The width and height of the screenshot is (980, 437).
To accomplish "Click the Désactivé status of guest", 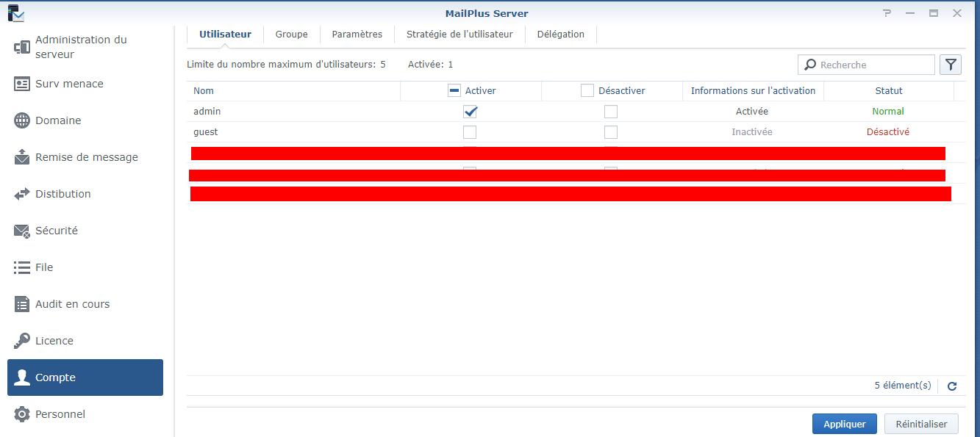I will (x=888, y=132).
